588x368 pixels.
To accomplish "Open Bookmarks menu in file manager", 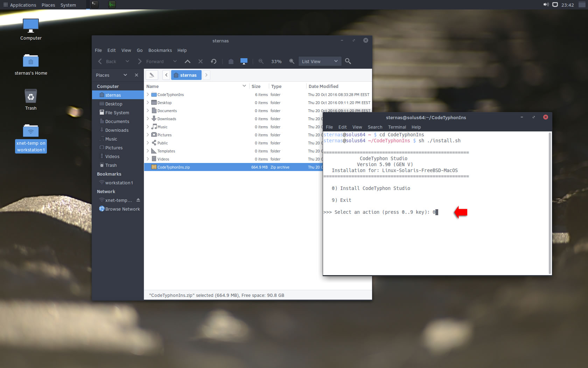I will point(160,50).
